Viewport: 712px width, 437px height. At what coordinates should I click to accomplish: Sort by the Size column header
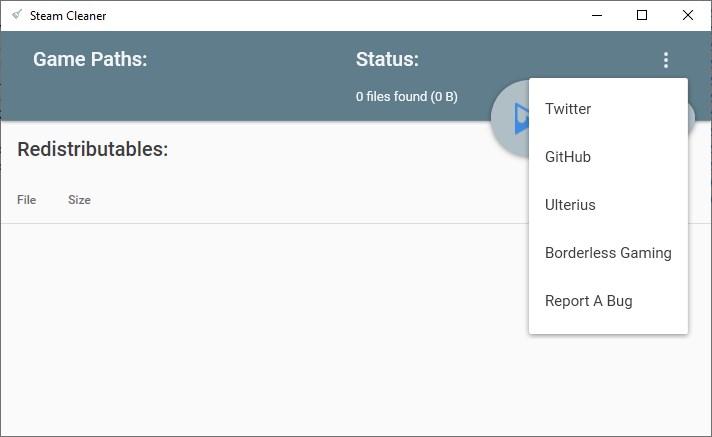pyautogui.click(x=79, y=200)
